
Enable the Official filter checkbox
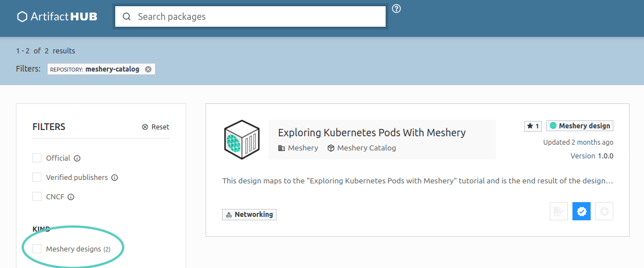click(x=37, y=158)
